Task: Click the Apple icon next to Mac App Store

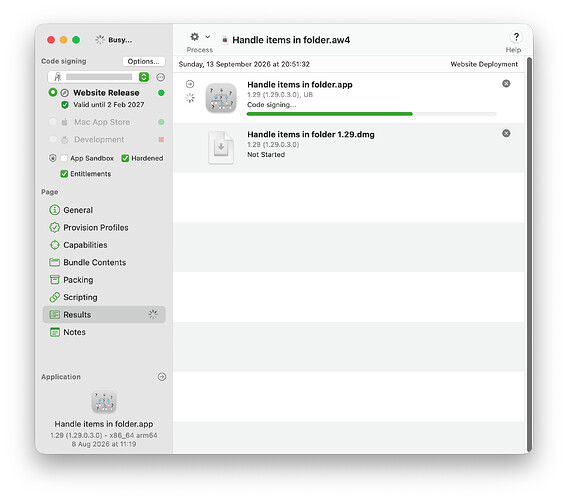Action: coord(64,122)
